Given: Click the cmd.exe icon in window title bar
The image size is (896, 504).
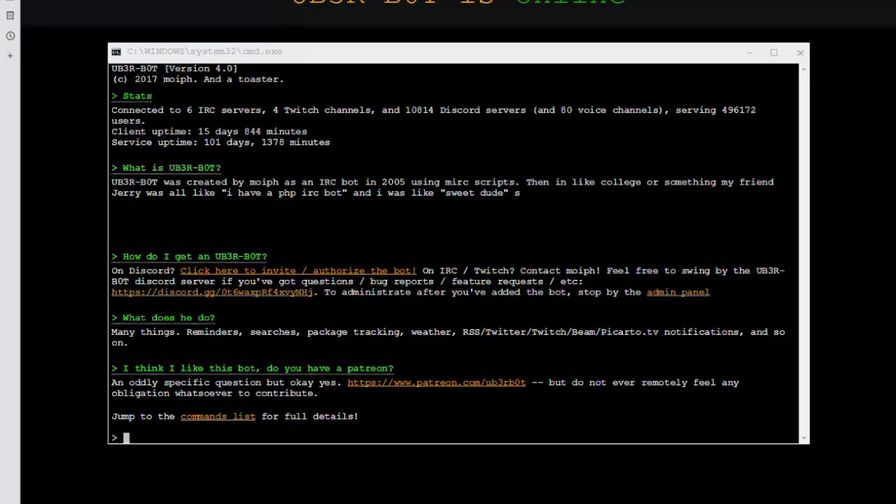Looking at the screenshot, I should click(x=117, y=52).
